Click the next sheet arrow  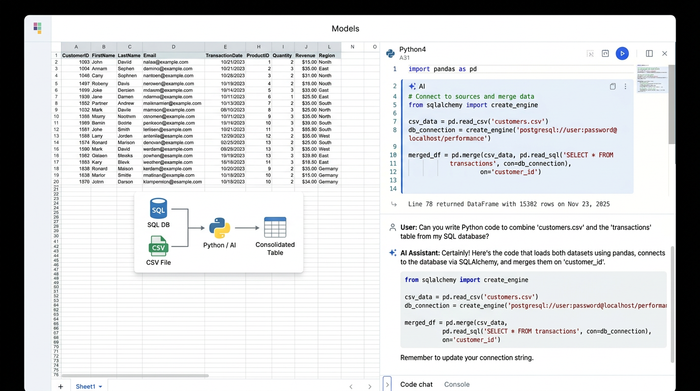point(370,387)
